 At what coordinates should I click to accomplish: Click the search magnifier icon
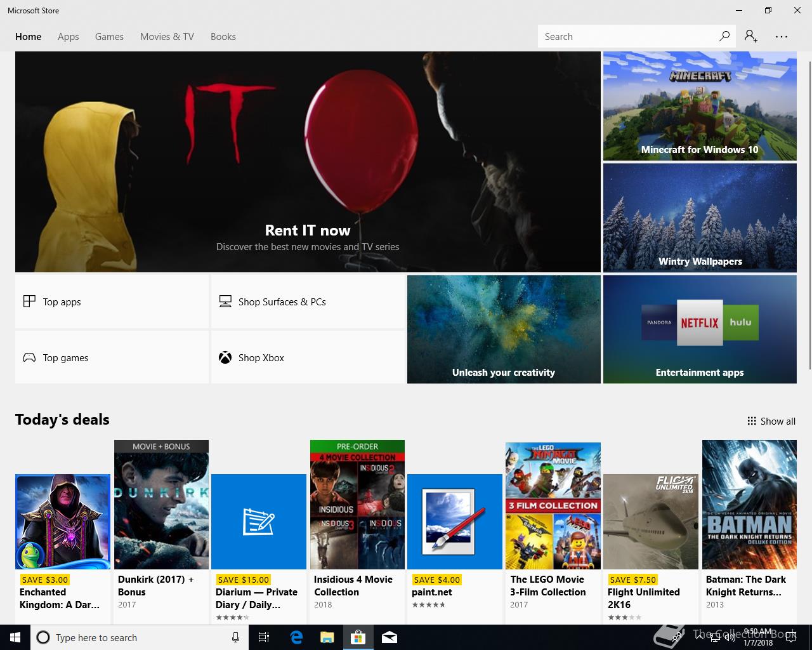pos(724,36)
